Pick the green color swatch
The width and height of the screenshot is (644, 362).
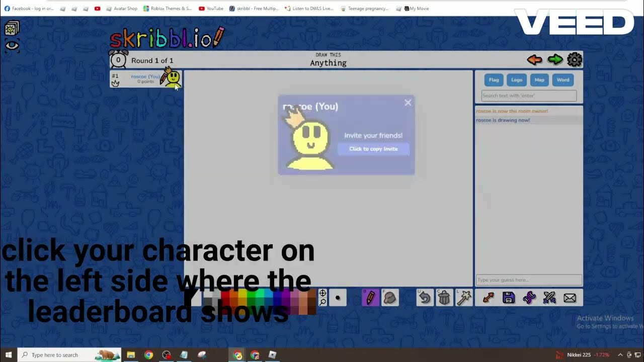coord(251,294)
